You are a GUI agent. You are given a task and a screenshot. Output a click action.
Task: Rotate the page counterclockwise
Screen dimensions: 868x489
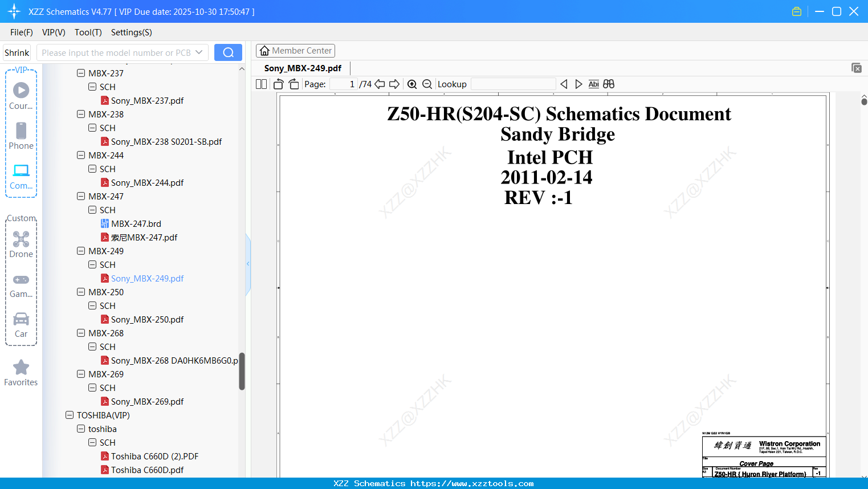pos(279,84)
